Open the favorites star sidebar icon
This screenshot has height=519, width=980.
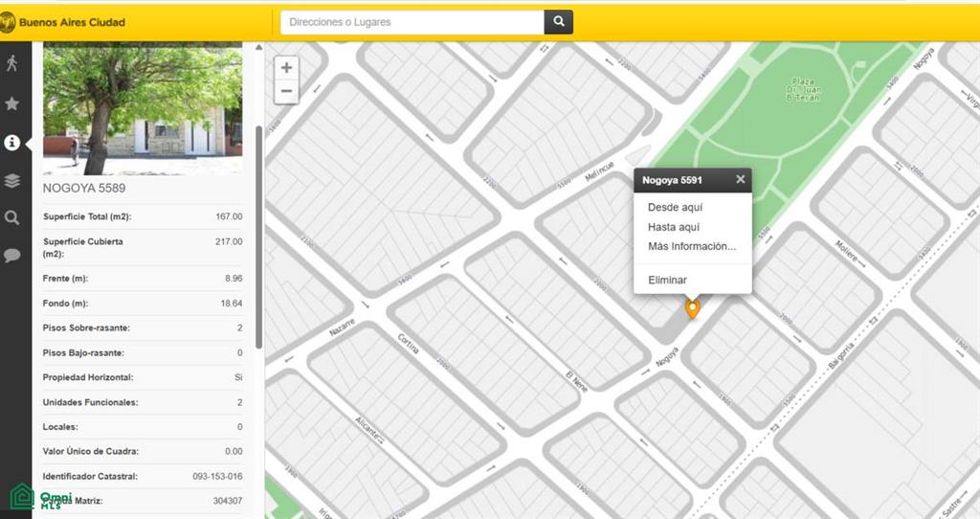(x=11, y=103)
